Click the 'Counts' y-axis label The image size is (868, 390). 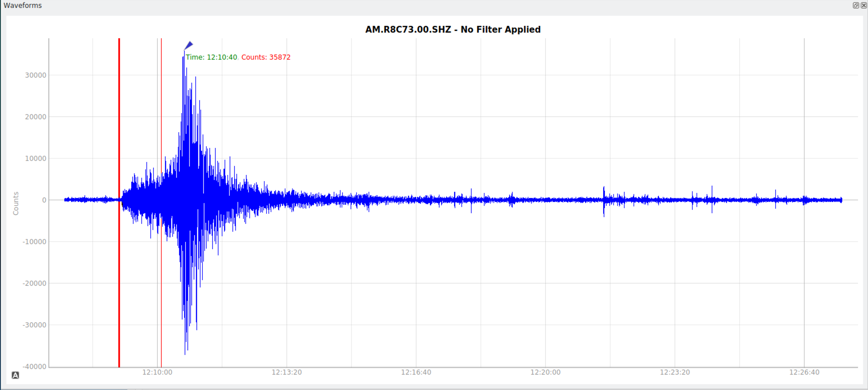click(15, 203)
